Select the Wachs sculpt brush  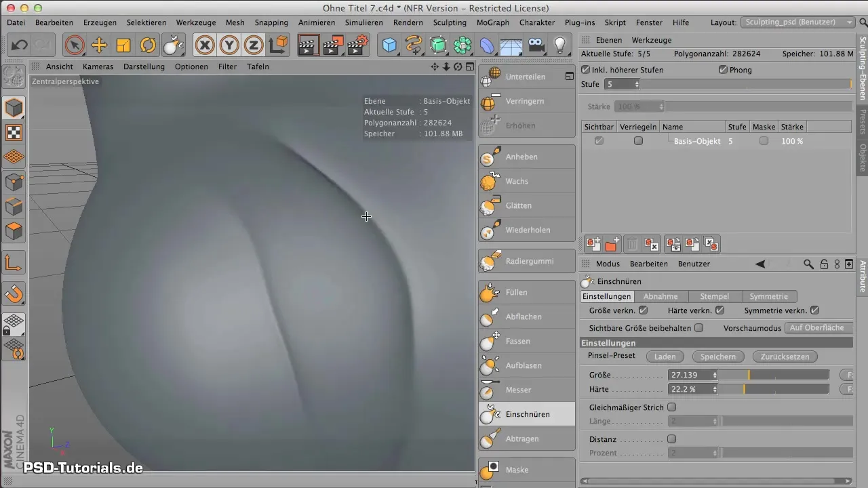click(x=526, y=181)
